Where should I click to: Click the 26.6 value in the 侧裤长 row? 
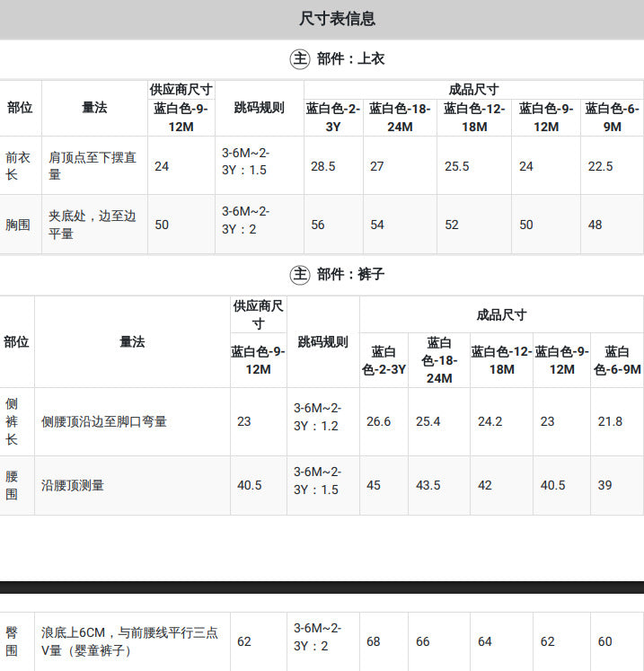pos(378,421)
